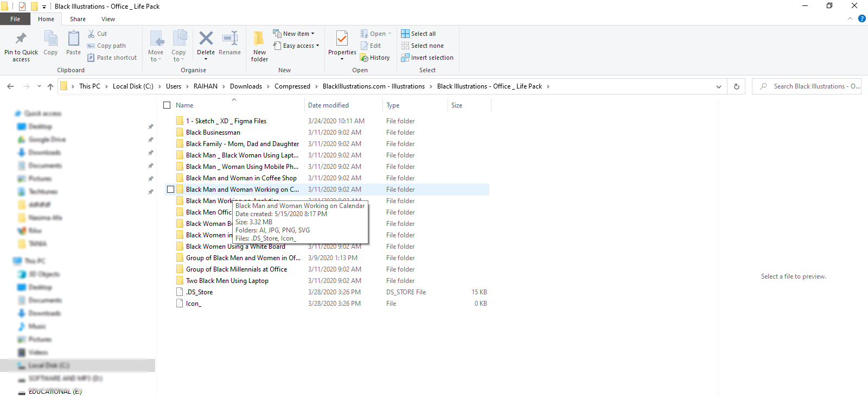868x397 pixels.
Task: Open the Black Businessman folder icon
Action: (180, 133)
